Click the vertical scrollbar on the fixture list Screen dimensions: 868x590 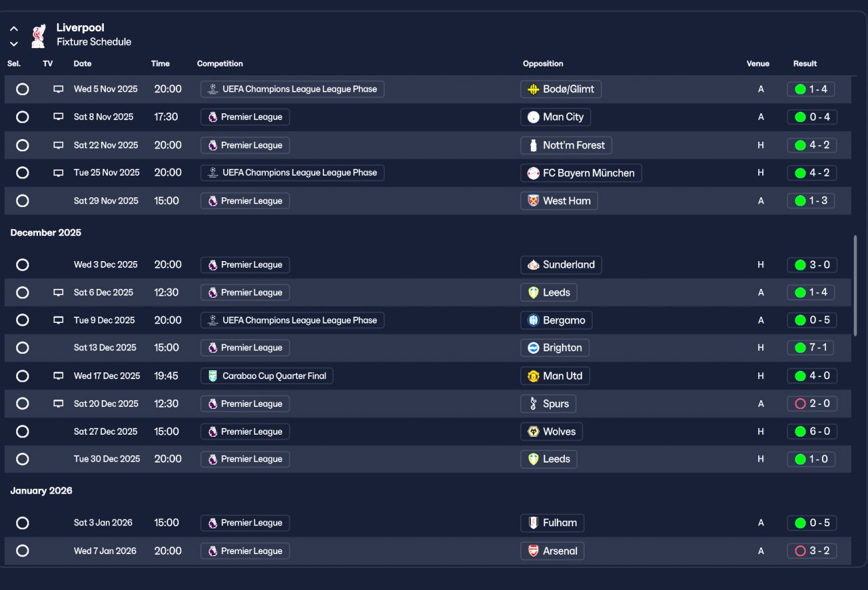point(854,285)
